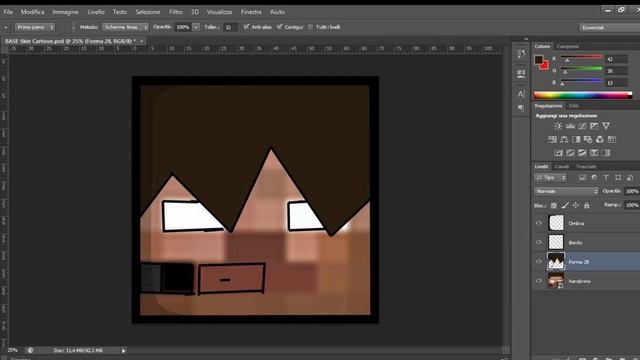Open the Opacità slider arrow in options bar
Image resolution: width=640 pixels, height=360 pixels.
click(196, 27)
